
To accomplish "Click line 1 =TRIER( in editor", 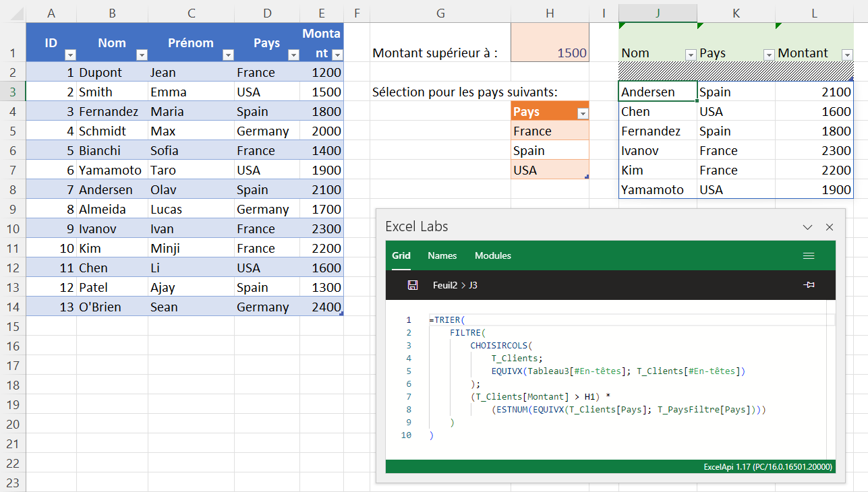I will pyautogui.click(x=447, y=319).
